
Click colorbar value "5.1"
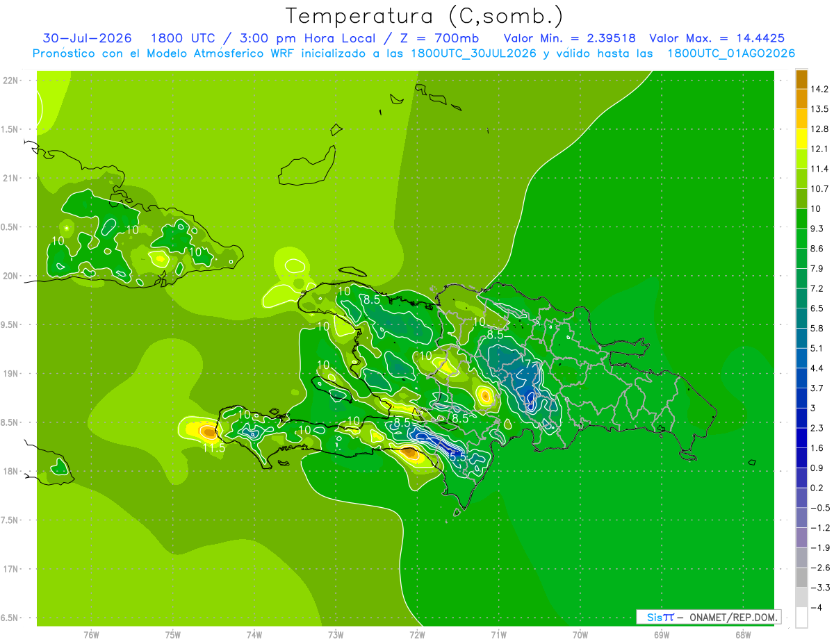[817, 348]
